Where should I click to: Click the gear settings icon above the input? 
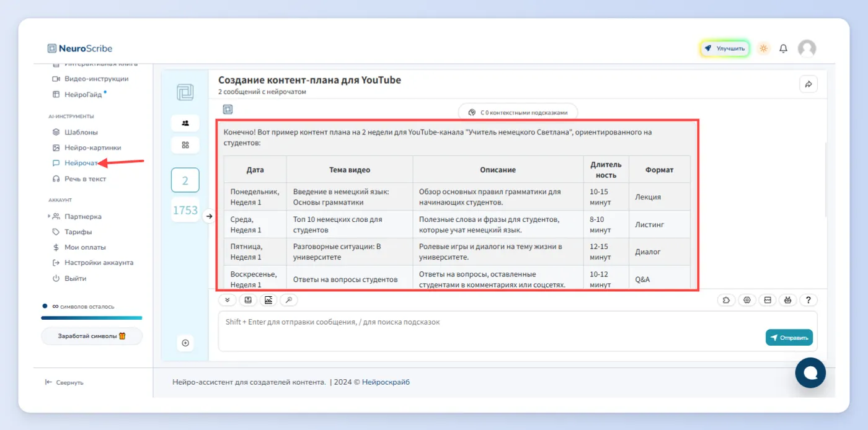[747, 300]
